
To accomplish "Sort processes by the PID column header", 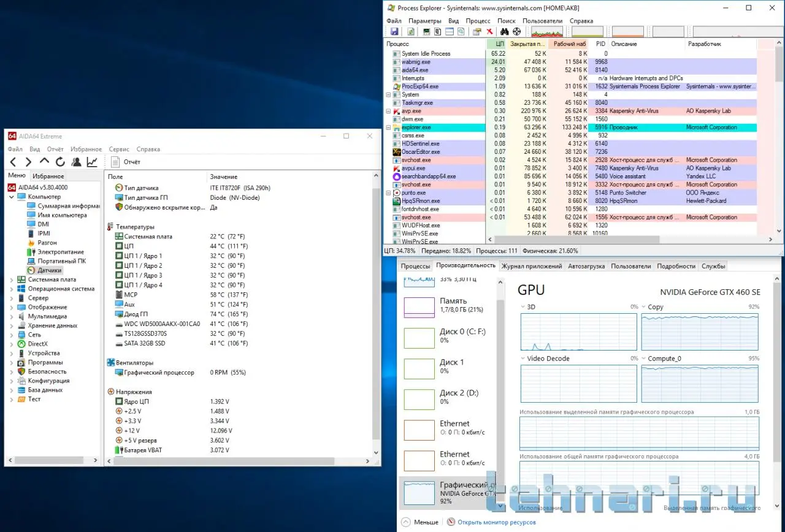I will point(600,44).
